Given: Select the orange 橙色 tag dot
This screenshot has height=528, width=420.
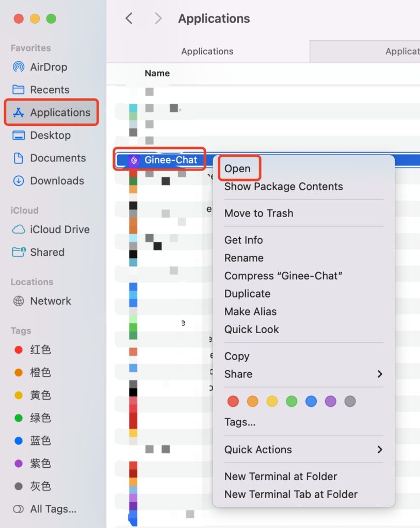Looking at the screenshot, I should coord(19,372).
